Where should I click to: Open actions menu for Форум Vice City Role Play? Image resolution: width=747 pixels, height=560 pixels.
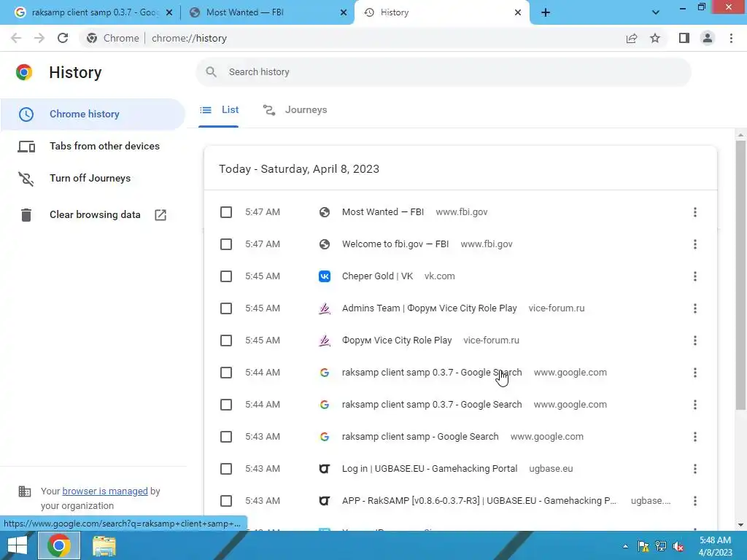pos(695,341)
